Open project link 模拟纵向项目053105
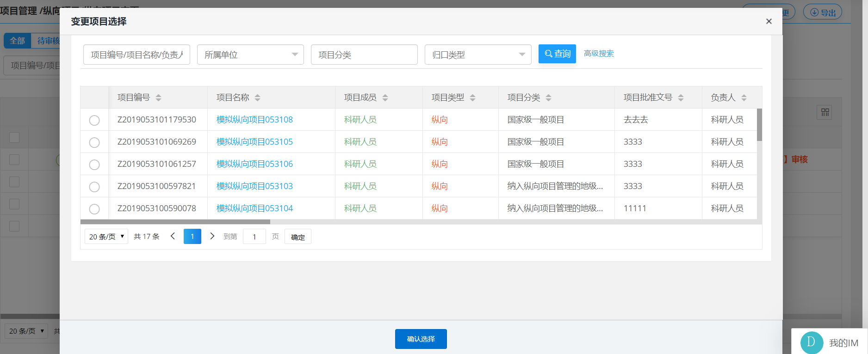Viewport: 868px width, 354px height. tap(254, 142)
